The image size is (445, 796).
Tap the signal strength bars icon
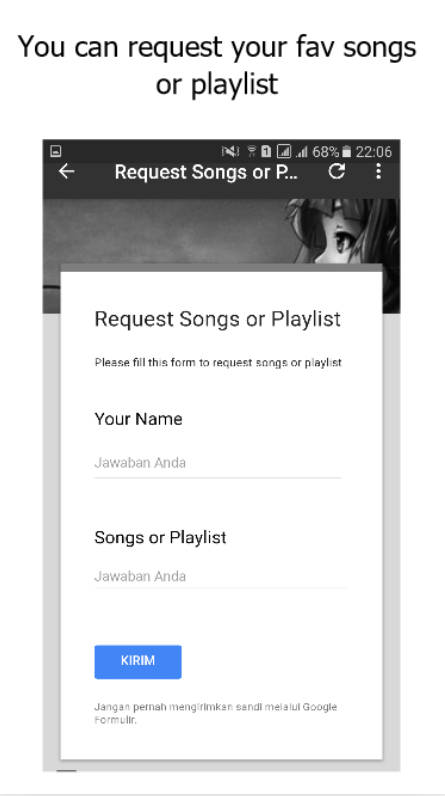(x=302, y=151)
